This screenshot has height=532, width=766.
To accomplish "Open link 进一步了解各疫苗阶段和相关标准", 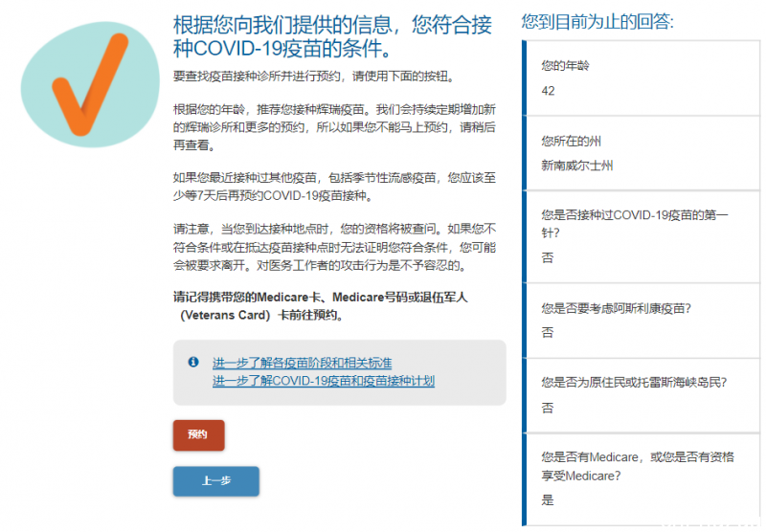I will 302,364.
